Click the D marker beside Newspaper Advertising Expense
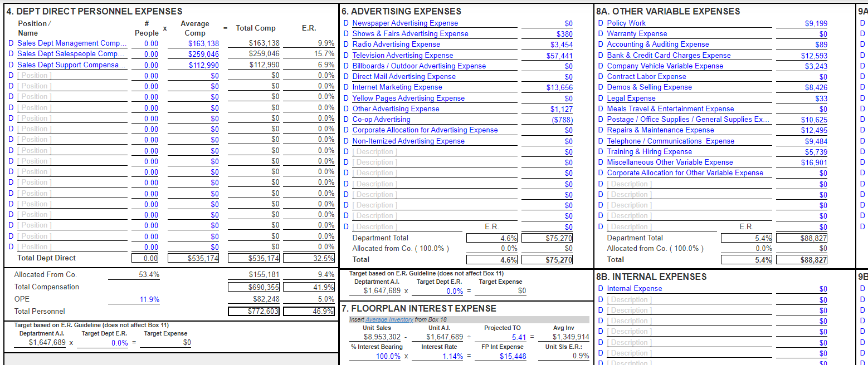 347,23
